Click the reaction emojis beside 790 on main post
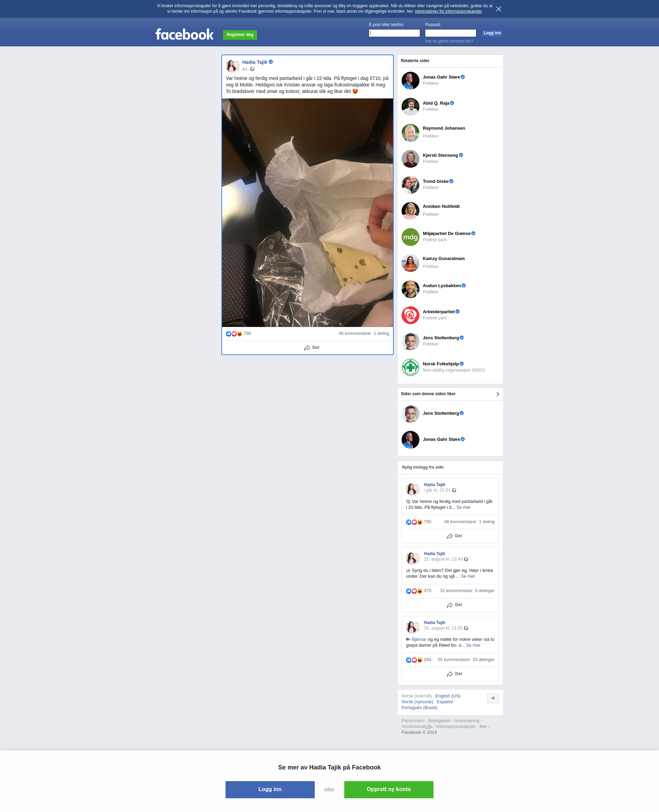 point(234,333)
